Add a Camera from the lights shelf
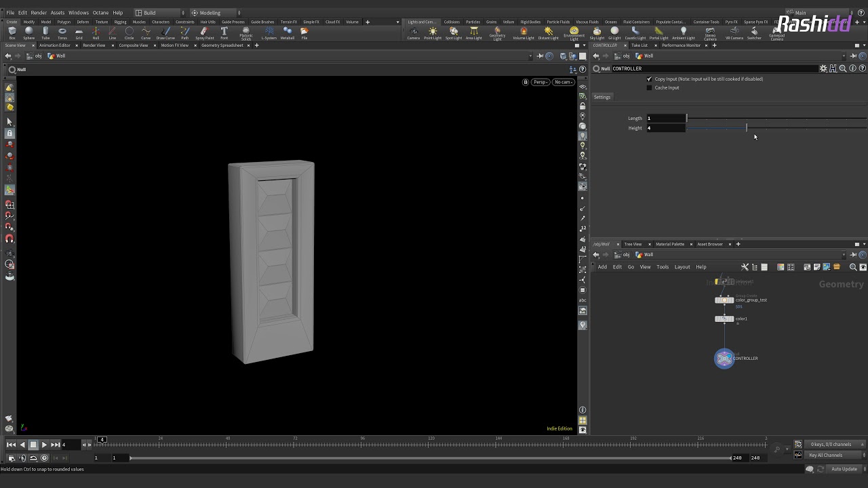The image size is (868, 488). 413,33
